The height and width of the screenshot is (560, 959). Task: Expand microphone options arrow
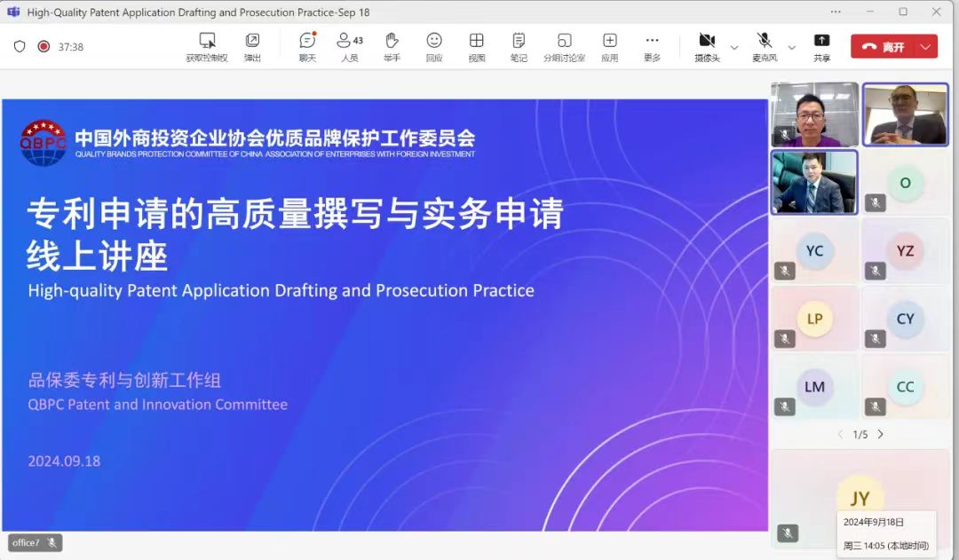(x=791, y=47)
